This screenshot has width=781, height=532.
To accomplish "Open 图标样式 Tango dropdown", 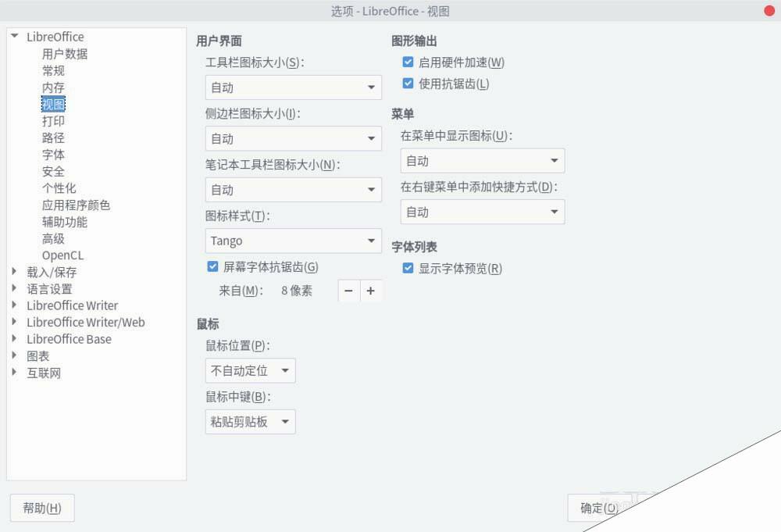I will 294,241.
